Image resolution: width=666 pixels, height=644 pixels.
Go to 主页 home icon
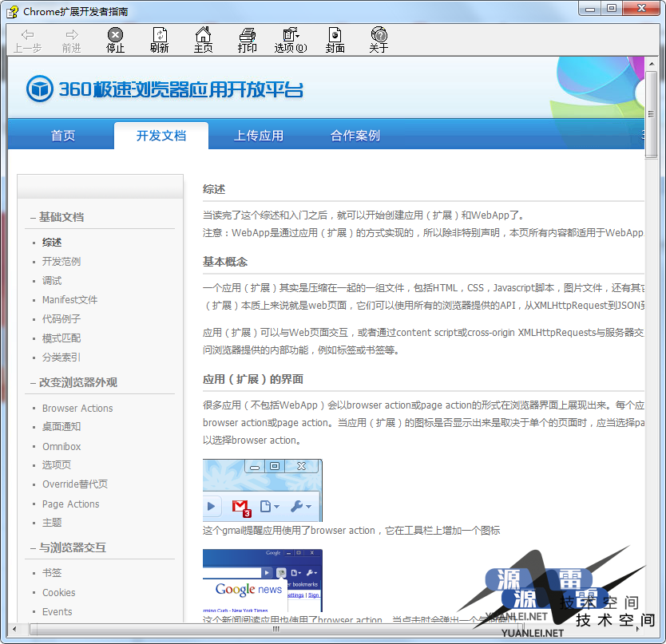tap(203, 34)
